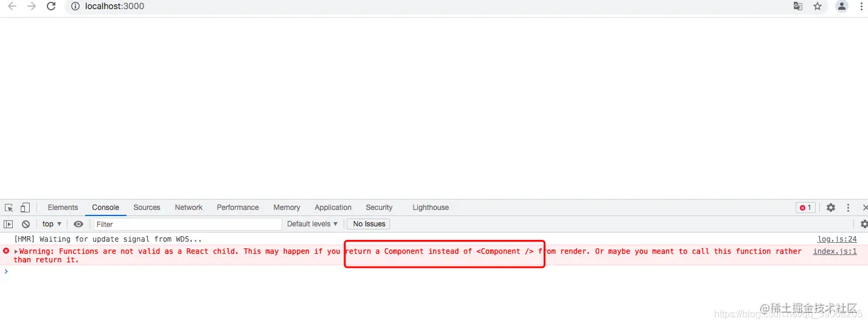Open the log.js:24 source link
This screenshot has width=868, height=325.
(x=837, y=239)
